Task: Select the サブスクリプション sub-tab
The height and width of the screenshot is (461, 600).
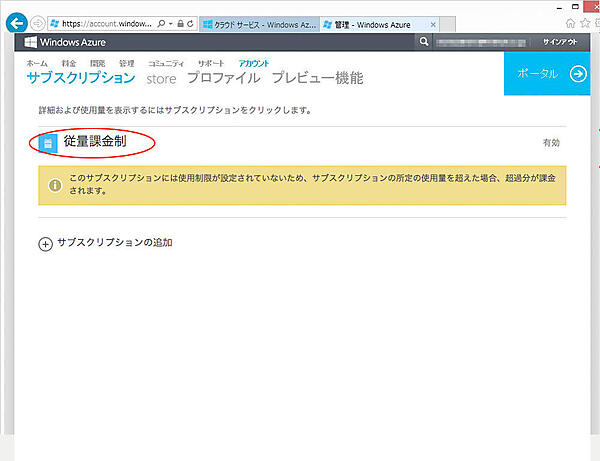Action: (81, 78)
